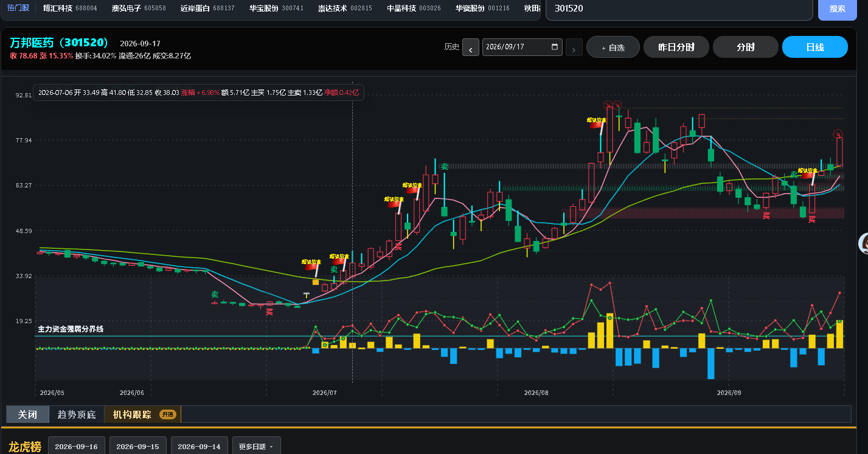The height and width of the screenshot is (454, 868).
Task: Click the 热门股 label
Action: point(18,9)
